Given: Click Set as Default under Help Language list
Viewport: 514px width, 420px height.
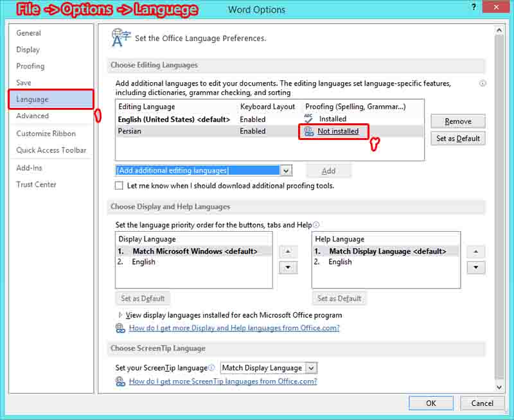Looking at the screenshot, I should 339,299.
